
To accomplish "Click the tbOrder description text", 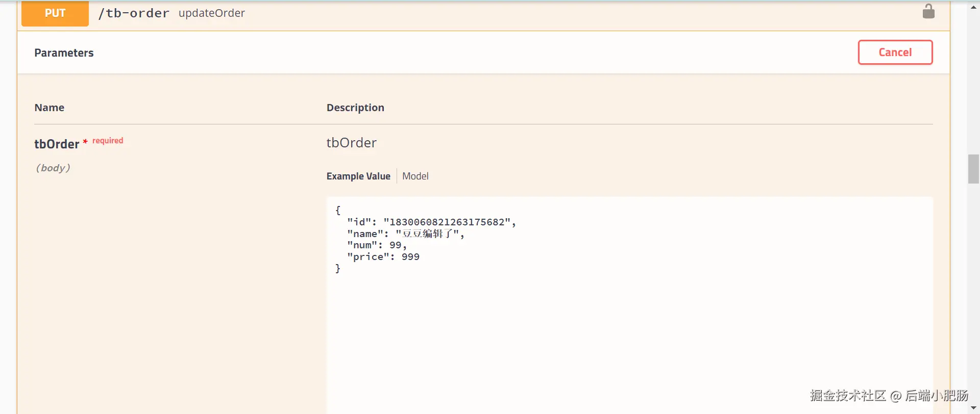I will tap(352, 143).
